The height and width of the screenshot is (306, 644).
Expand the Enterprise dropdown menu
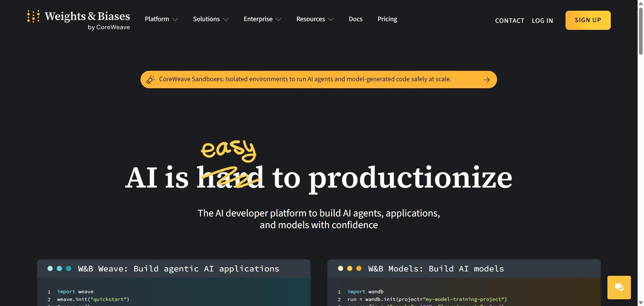[x=262, y=19]
